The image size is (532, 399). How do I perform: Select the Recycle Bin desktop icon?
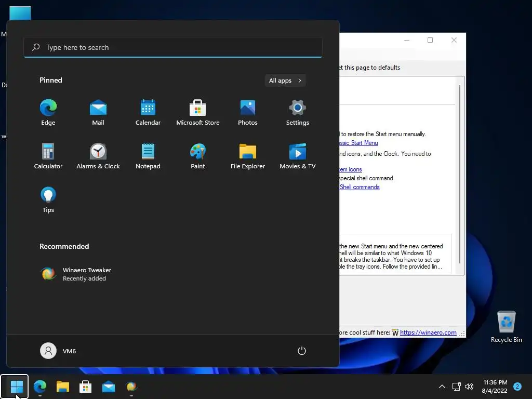tap(506, 327)
